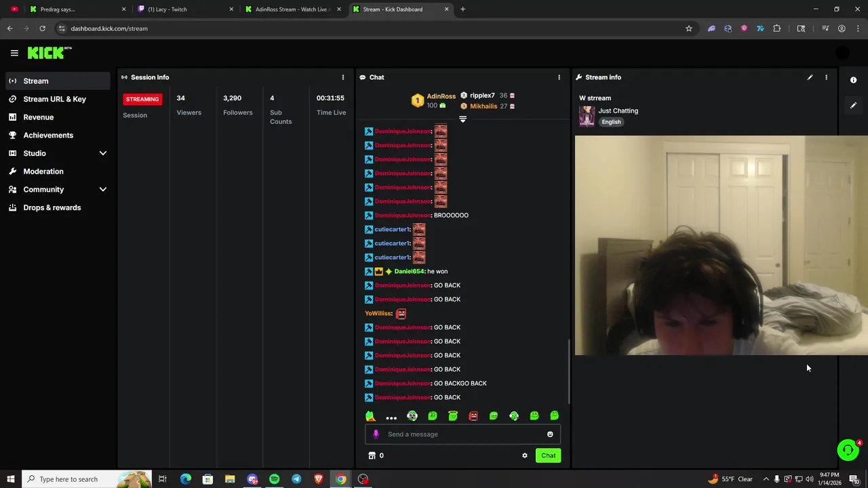This screenshot has height=488, width=868.
Task: Expand the Studio sidebar section
Action: (x=56, y=153)
